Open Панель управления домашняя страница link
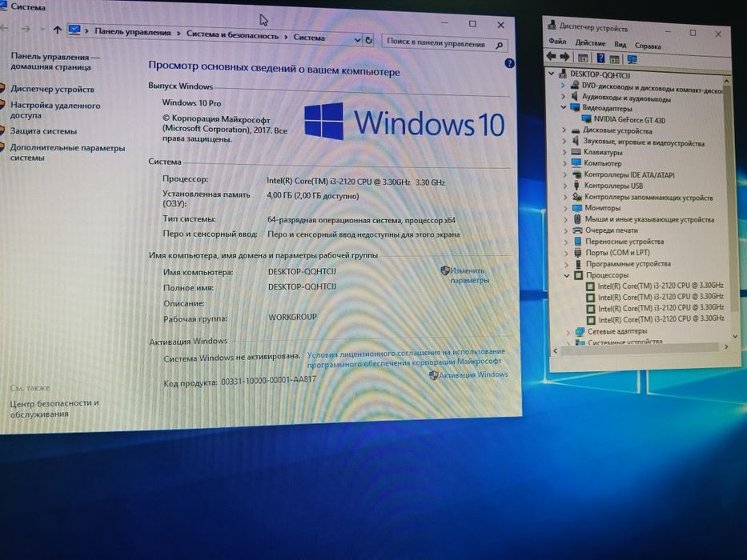 click(55, 62)
